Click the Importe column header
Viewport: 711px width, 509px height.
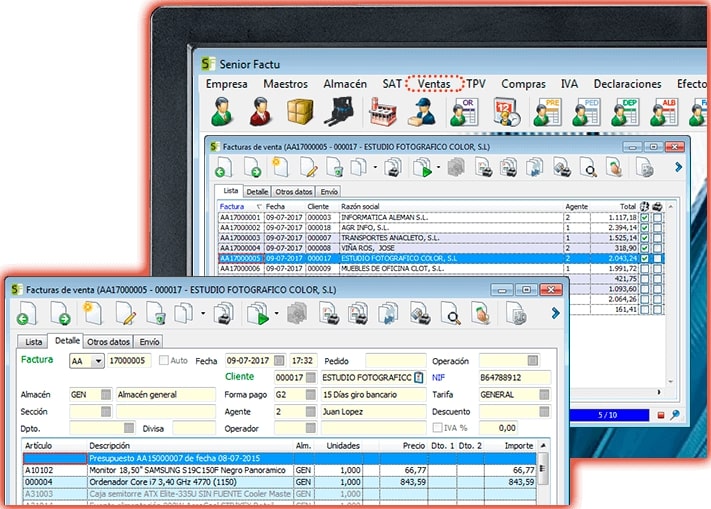coord(511,446)
